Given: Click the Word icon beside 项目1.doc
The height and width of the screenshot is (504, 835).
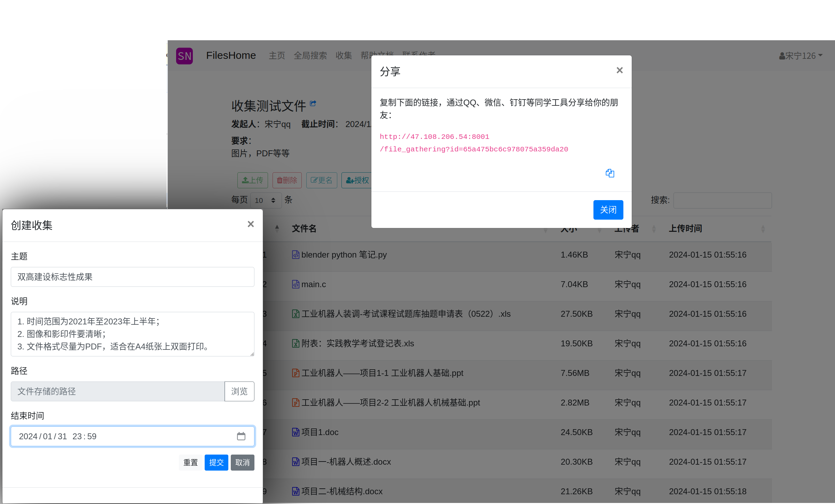Looking at the screenshot, I should tap(296, 432).
